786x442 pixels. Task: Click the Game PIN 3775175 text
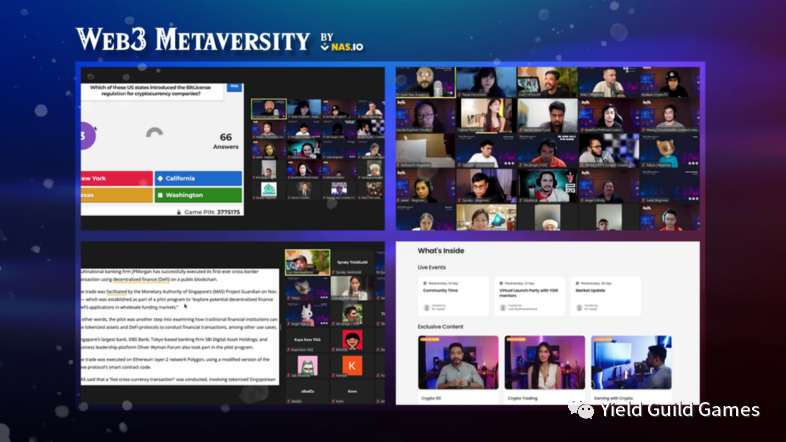(212, 212)
